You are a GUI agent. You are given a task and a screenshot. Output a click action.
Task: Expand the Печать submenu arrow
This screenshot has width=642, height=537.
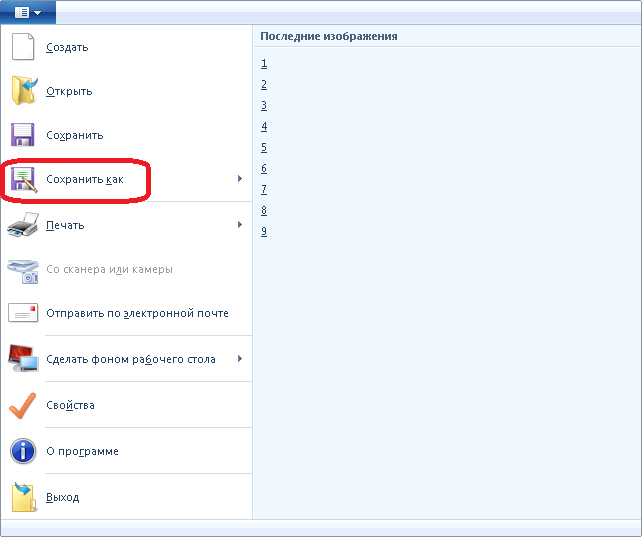[x=240, y=224]
